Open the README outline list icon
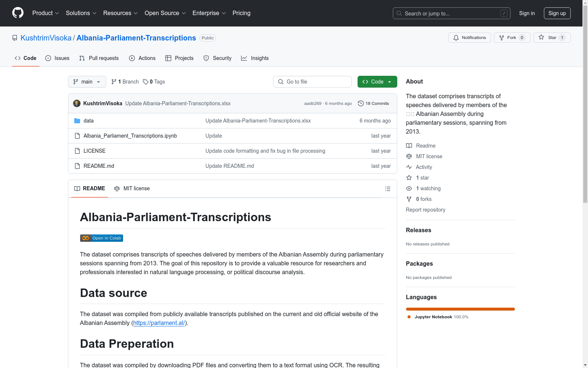The width and height of the screenshot is (588, 368). [x=388, y=189]
